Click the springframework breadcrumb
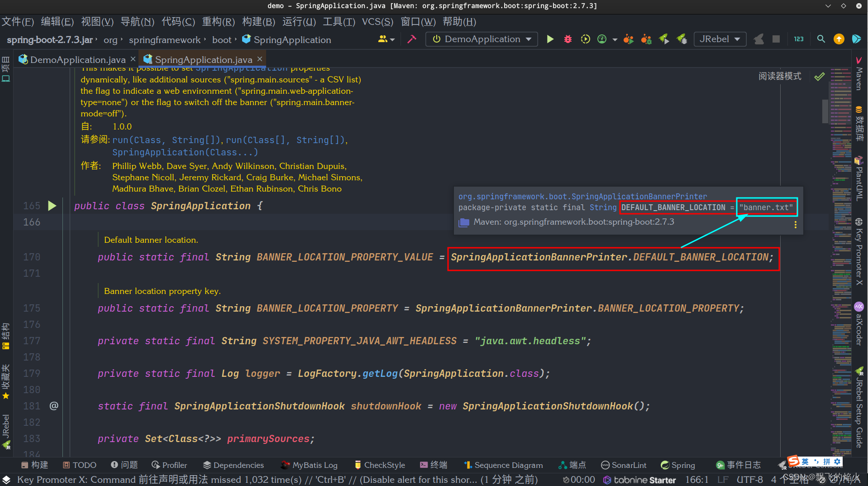Screen dimensions: 868x486 point(165,40)
